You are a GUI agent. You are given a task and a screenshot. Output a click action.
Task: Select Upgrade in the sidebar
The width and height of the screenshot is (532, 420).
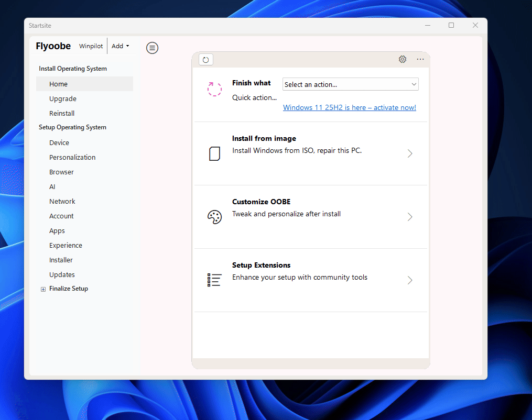63,98
